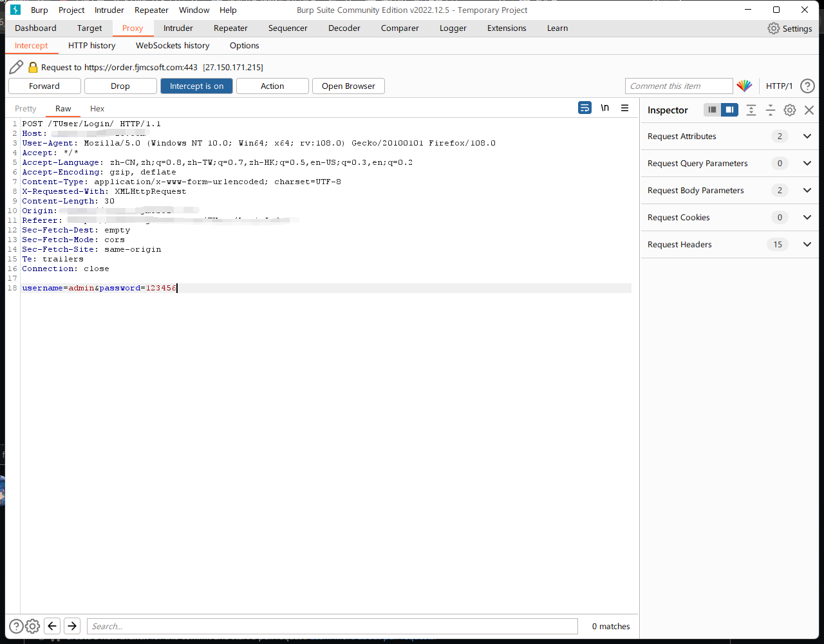Close the Inspector panel

(x=809, y=110)
